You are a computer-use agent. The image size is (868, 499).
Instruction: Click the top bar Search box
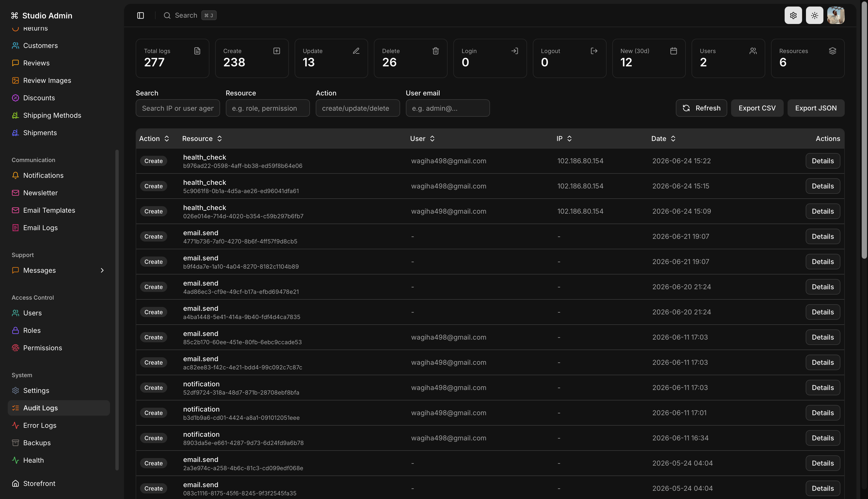(189, 16)
